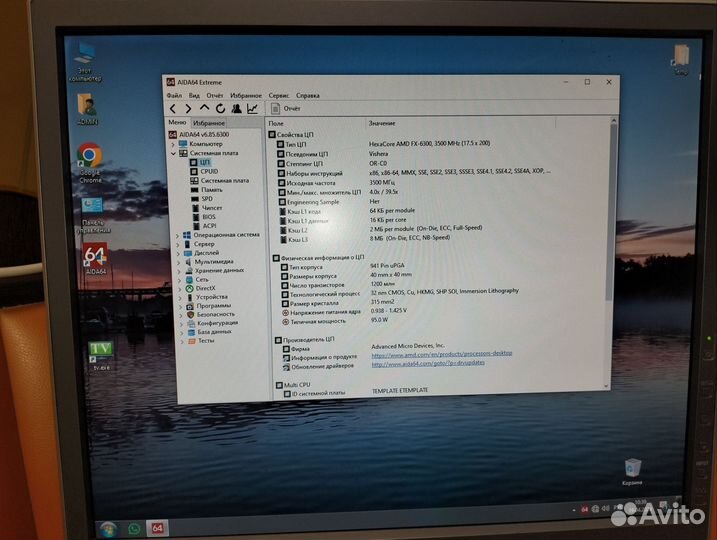Viewport: 717px width, 540px height.
Task: Click the AIDA64 Back navigation arrow
Action: click(x=173, y=109)
